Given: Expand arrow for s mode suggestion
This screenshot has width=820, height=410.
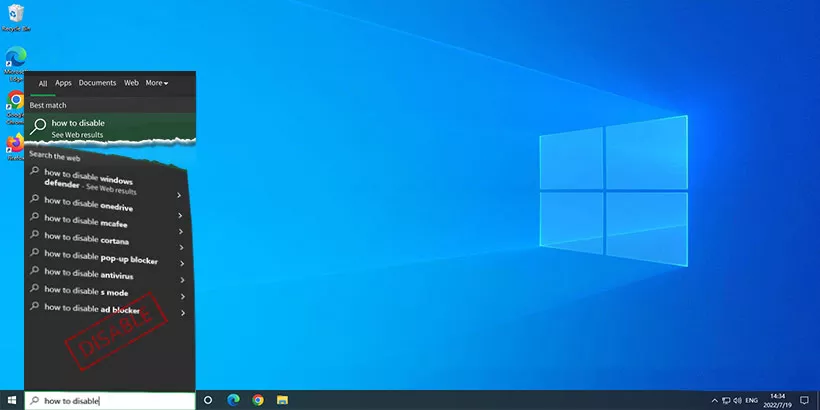Looking at the screenshot, I should [x=183, y=297].
